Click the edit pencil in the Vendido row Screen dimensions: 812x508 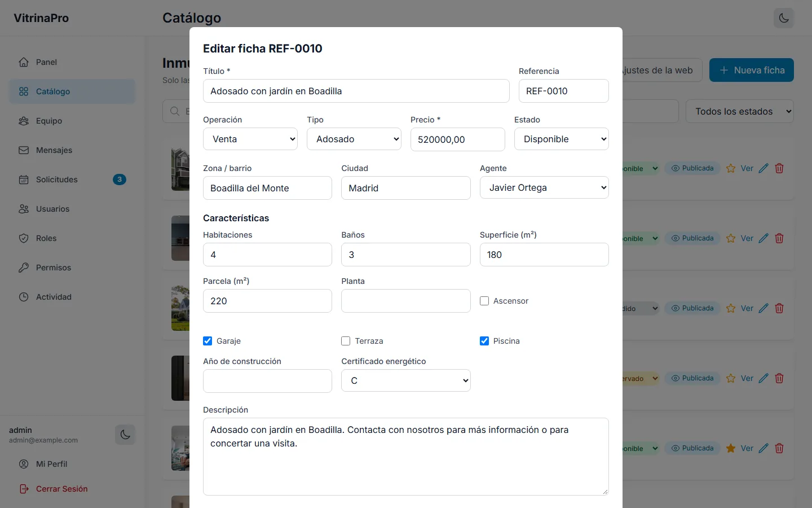click(x=764, y=308)
